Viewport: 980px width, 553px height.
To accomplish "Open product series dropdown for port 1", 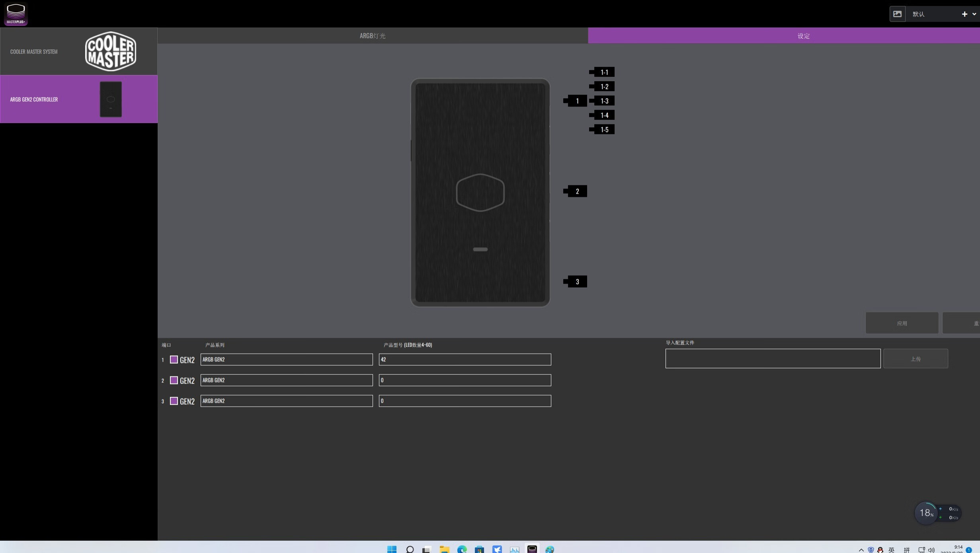I will point(287,359).
